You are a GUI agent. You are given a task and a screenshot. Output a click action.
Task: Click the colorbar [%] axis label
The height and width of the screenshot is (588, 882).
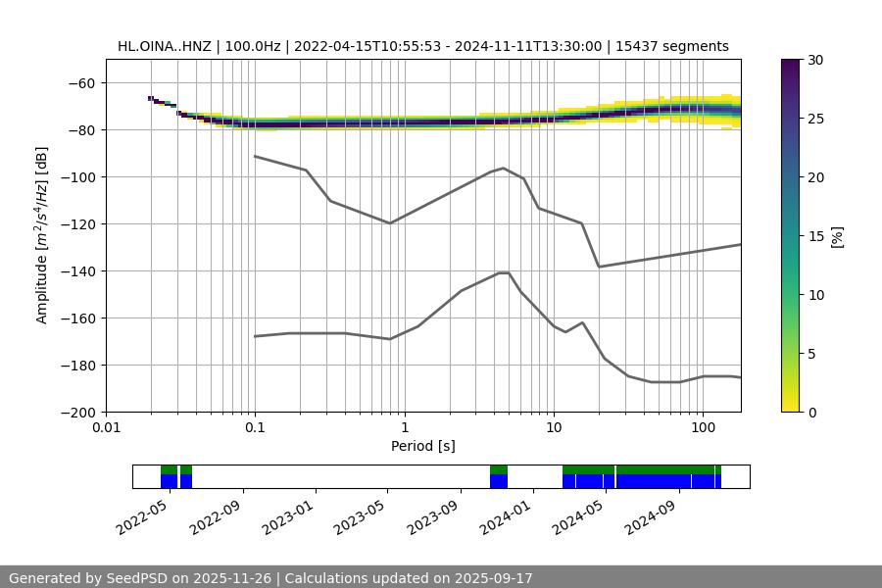click(837, 236)
